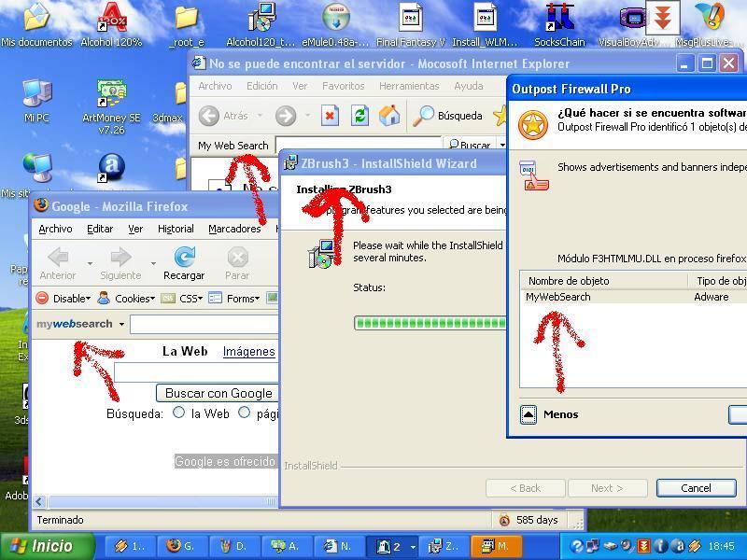Click the Google search text box
Viewport: 747px width, 560px height.
pyautogui.click(x=196, y=372)
